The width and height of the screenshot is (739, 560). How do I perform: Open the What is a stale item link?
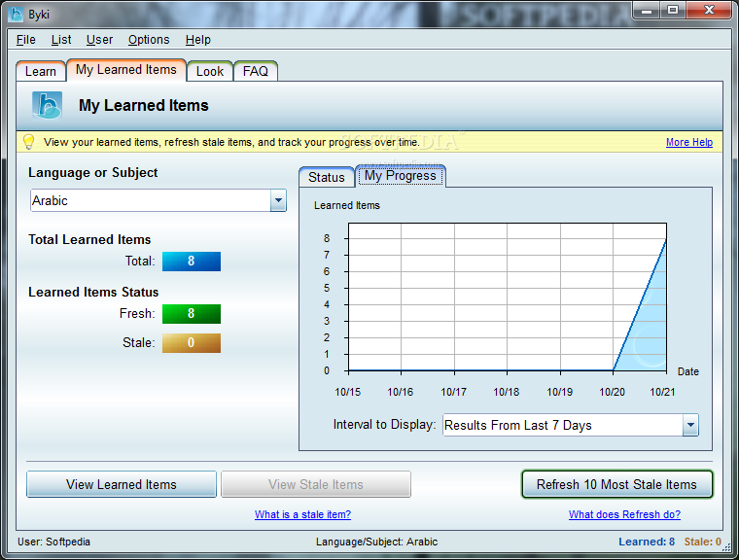pos(302,514)
